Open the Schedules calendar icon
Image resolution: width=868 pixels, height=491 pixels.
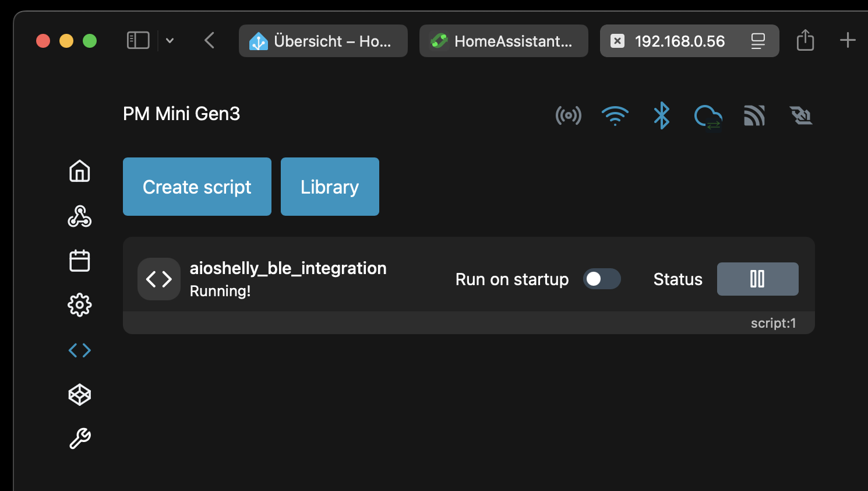pyautogui.click(x=80, y=261)
